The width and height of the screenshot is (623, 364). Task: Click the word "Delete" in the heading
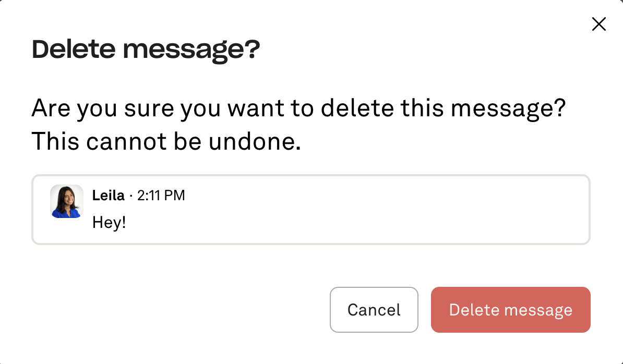pyautogui.click(x=73, y=50)
